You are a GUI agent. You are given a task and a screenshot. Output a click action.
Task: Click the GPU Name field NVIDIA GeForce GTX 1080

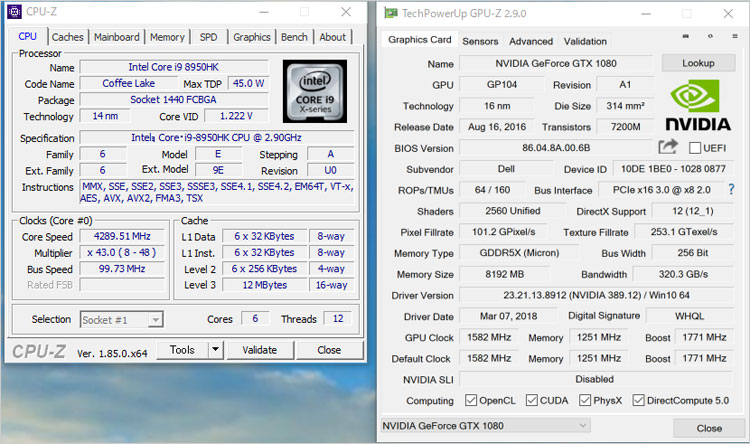tap(556, 63)
